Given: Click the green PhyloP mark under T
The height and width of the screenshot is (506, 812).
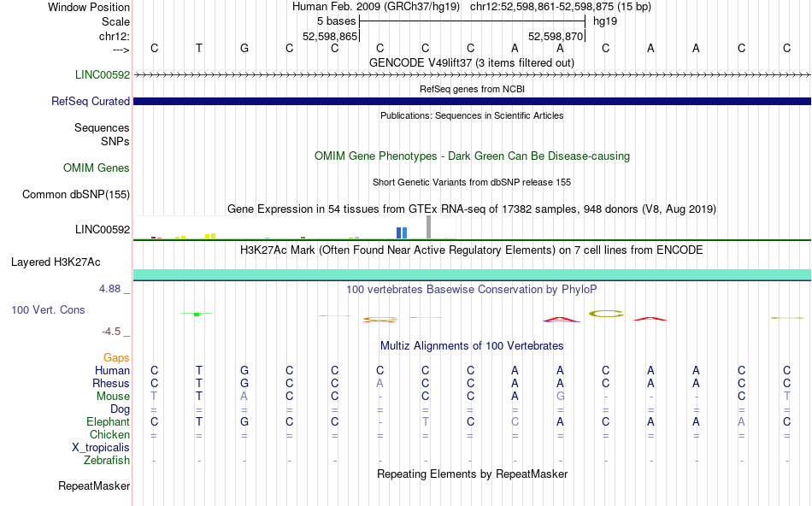Looking at the screenshot, I should [x=197, y=314].
